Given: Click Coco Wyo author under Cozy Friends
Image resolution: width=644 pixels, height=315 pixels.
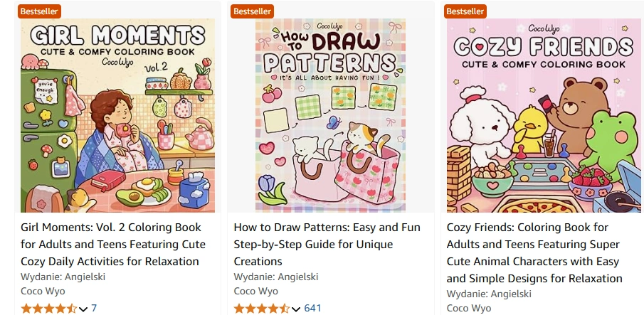Looking at the screenshot, I should tap(468, 308).
